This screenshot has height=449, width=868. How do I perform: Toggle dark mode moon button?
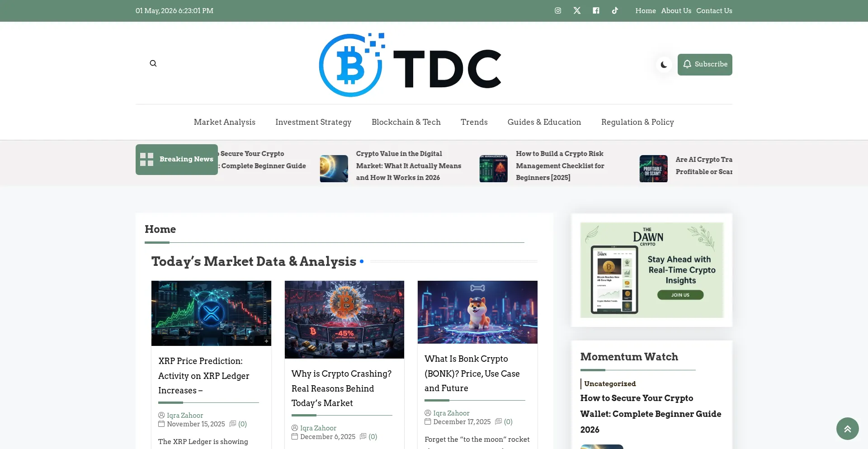coord(664,65)
